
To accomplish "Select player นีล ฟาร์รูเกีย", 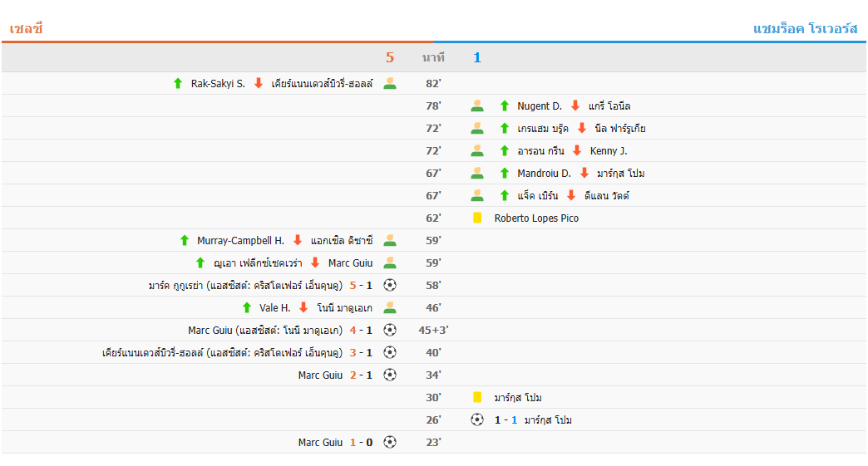I will (620, 129).
